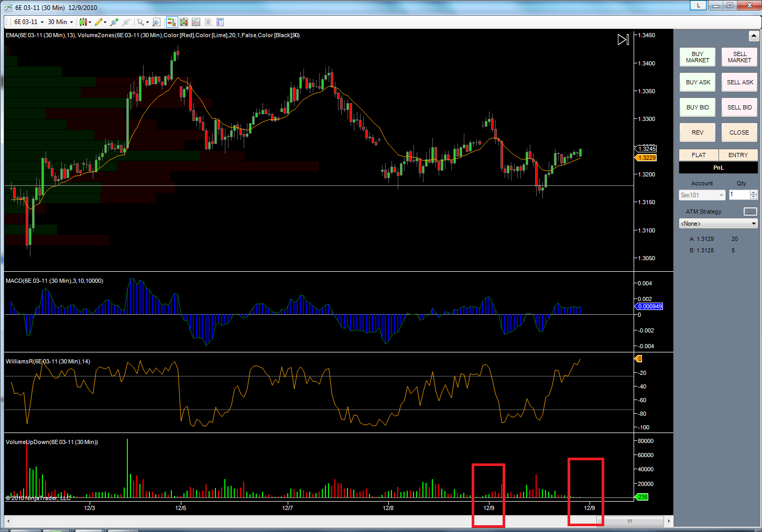Image resolution: width=762 pixels, height=532 pixels.
Task: Click the scrollbar left arrow
Action: pos(8,521)
